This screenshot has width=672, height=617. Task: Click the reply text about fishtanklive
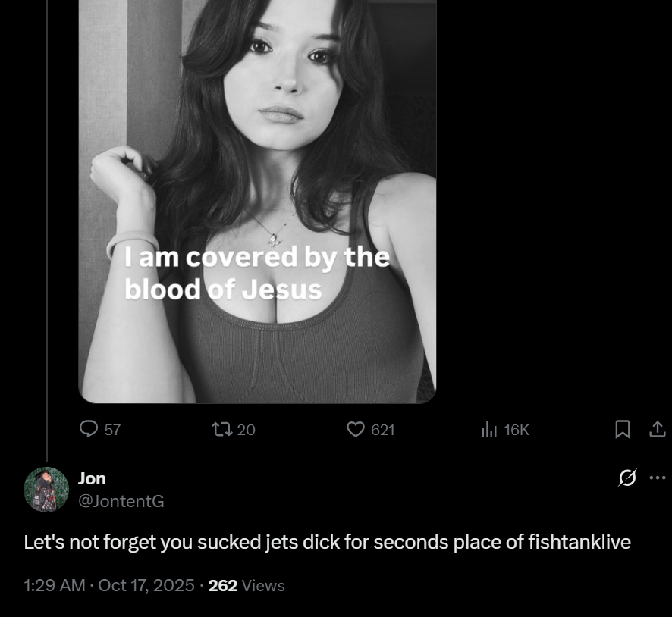pyautogui.click(x=328, y=542)
